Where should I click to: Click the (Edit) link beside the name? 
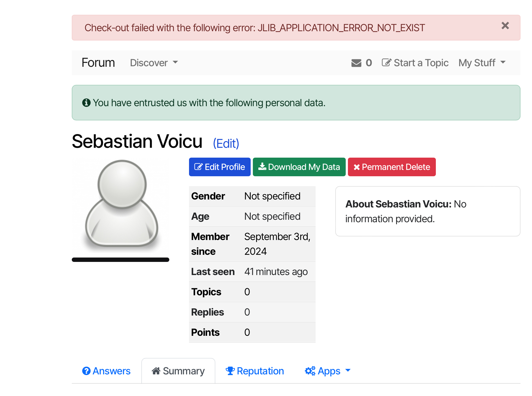(226, 143)
